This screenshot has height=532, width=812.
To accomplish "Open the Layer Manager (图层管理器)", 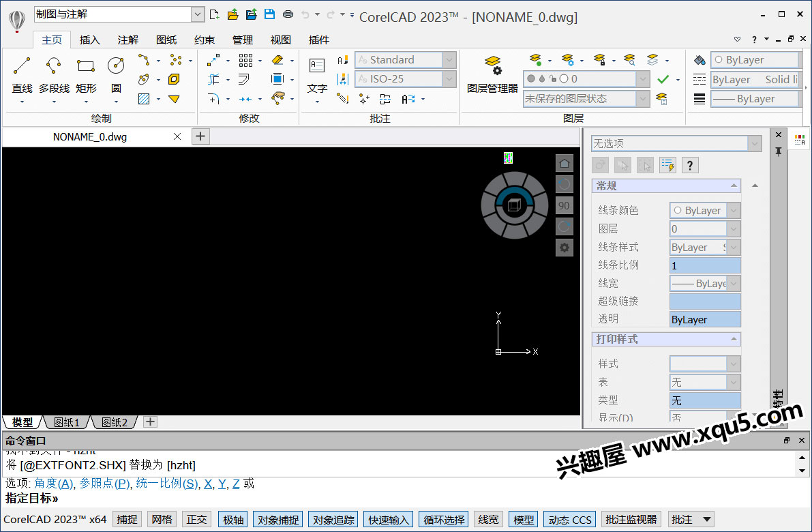I will point(492,74).
